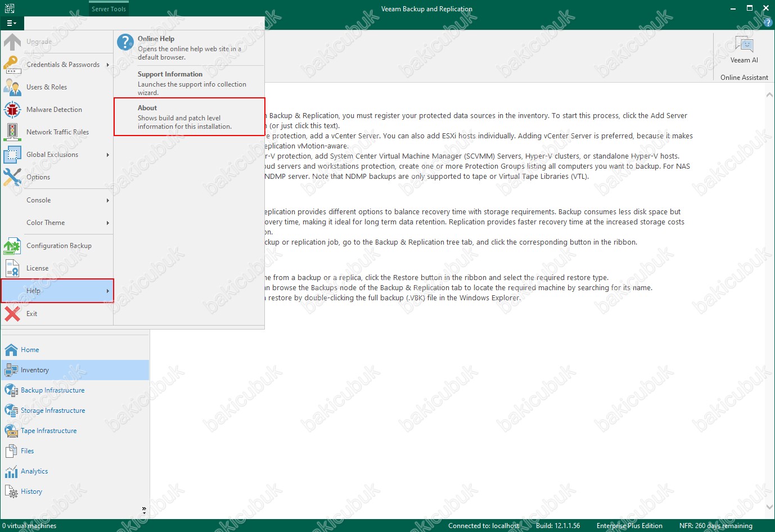
Task: Select License menu entry
Action: (57, 268)
